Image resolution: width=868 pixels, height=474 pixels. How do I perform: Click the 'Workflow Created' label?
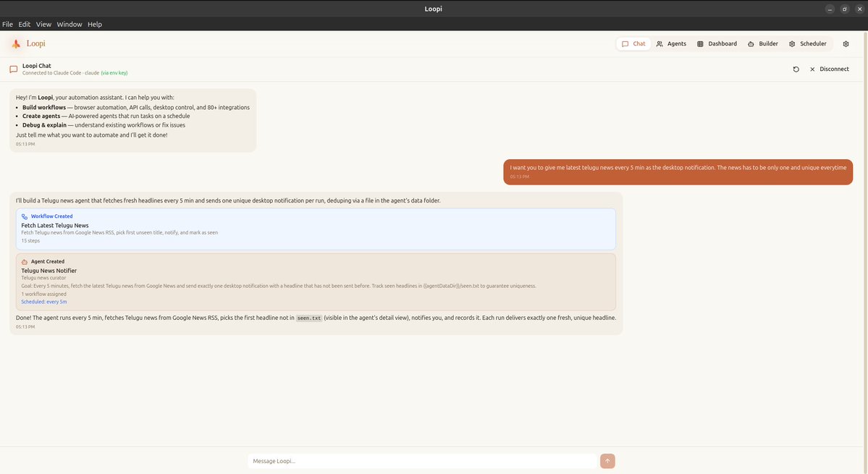[51, 216]
